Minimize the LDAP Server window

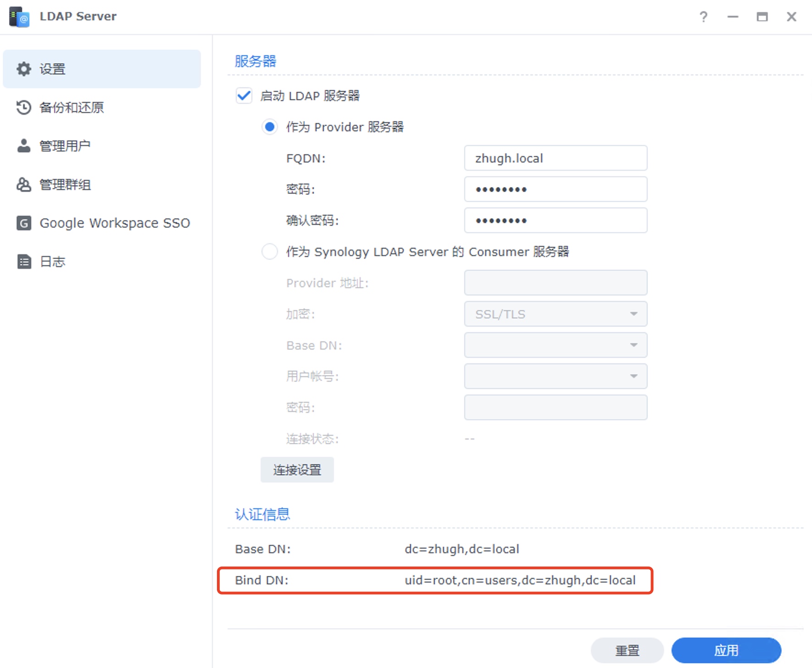point(733,17)
